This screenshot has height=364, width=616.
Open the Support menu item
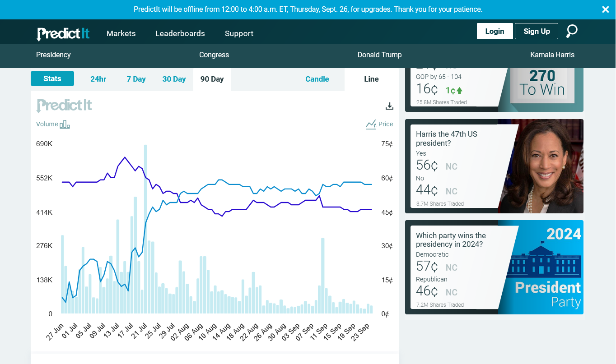(239, 33)
